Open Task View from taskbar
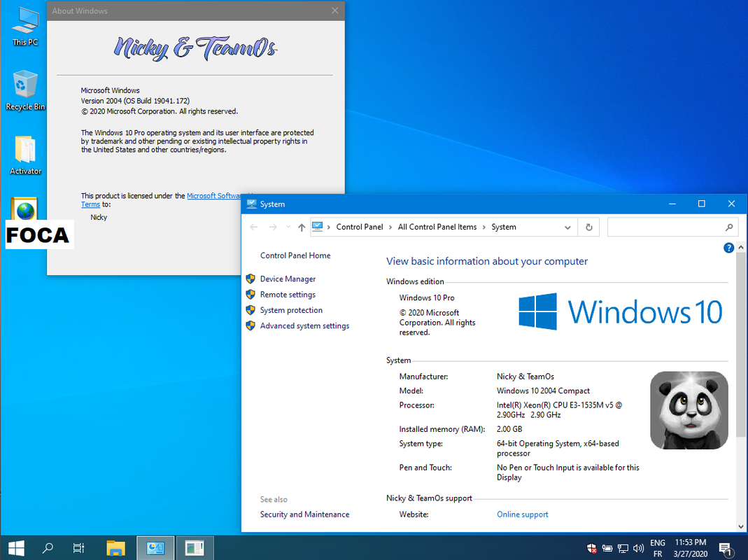748x560 pixels. point(78,547)
